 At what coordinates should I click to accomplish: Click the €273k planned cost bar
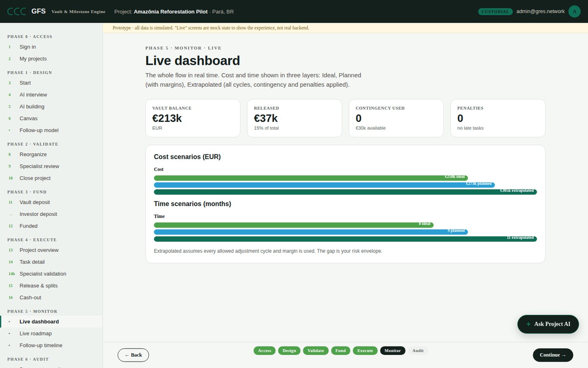point(324,185)
